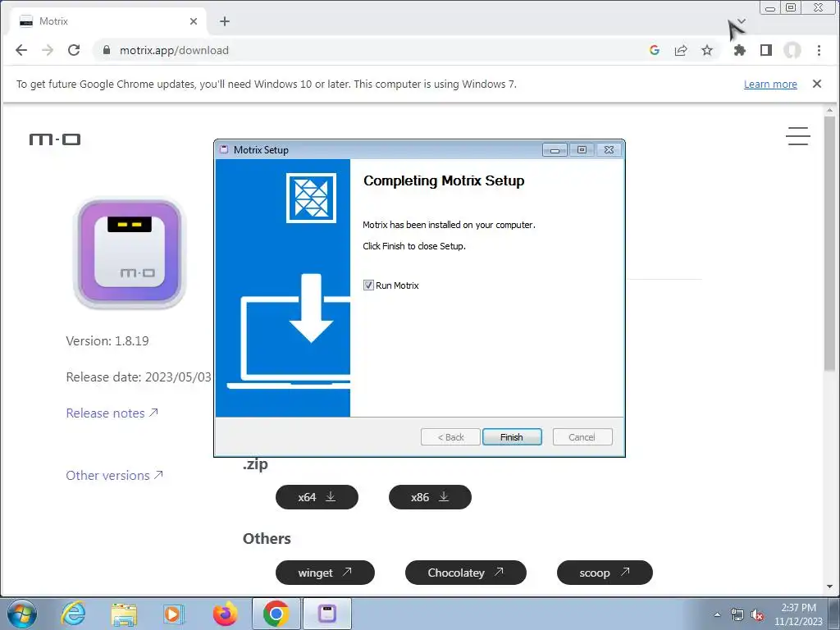Select the Motrix browser tab
Viewport: 840px width, 630px height.
pos(107,21)
